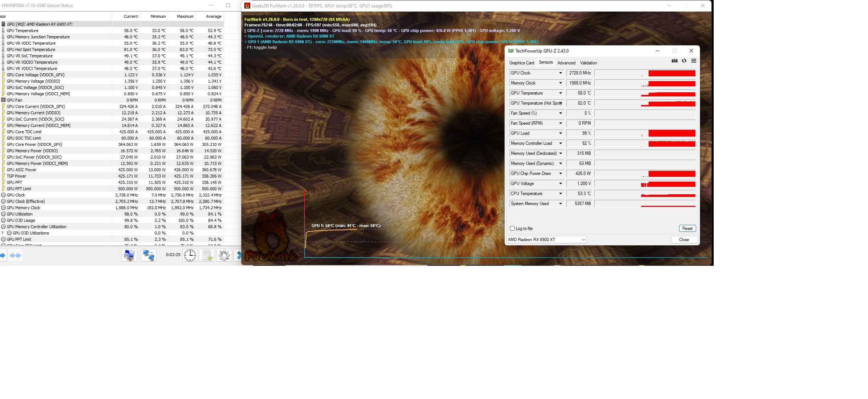Minimize FurMark window
Viewport: 868px width, 399px height.
(669, 6)
